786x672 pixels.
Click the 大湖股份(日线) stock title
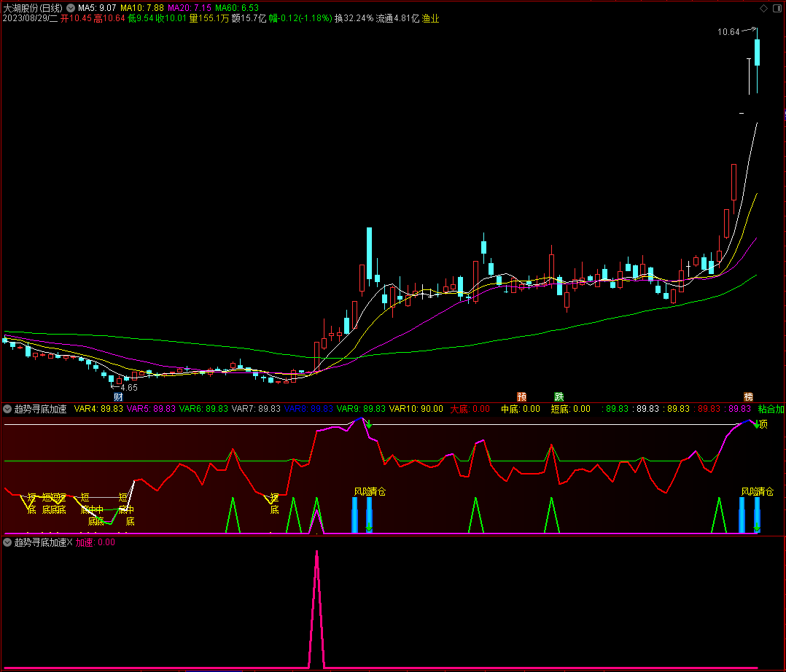click(x=33, y=8)
